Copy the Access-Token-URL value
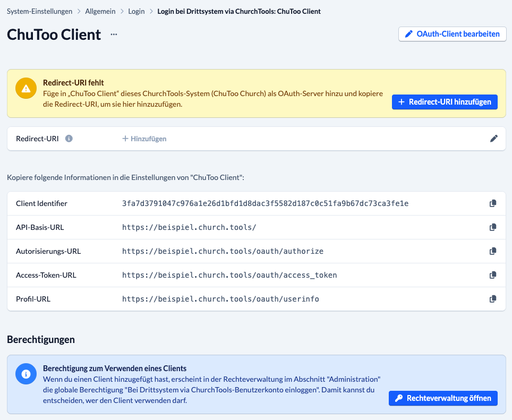 click(493, 275)
